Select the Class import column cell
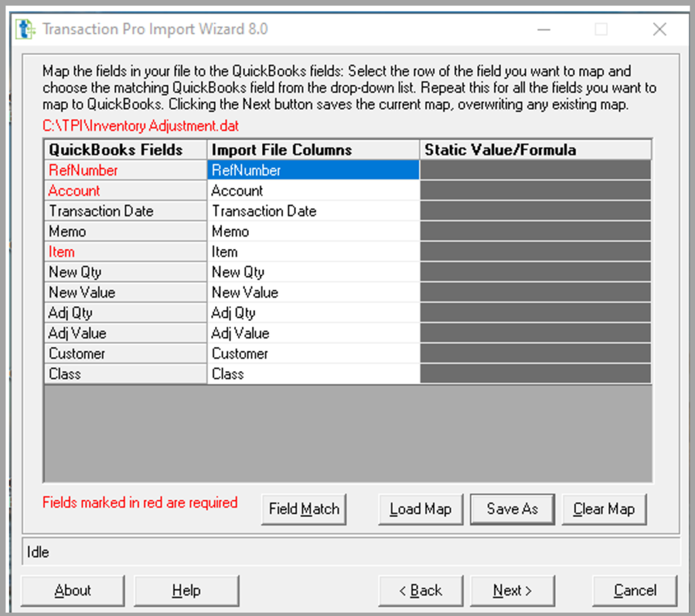The width and height of the screenshot is (695, 616). coord(313,374)
